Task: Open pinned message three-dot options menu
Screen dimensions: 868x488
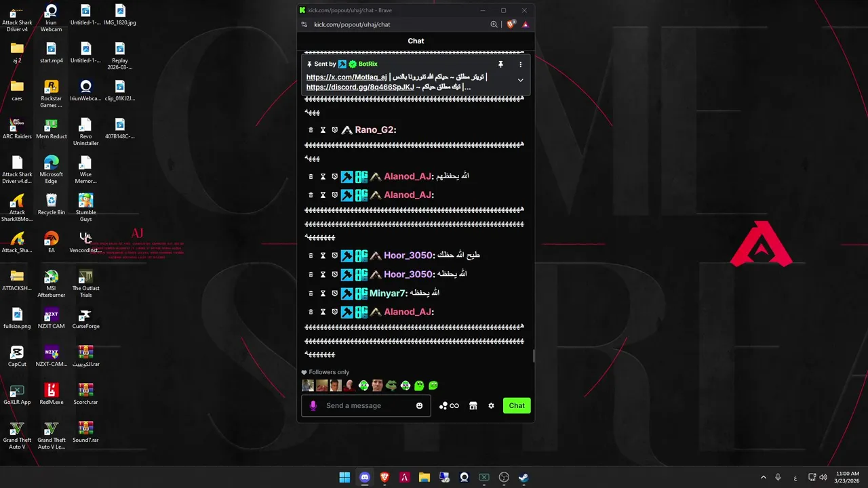Action: 520,64
